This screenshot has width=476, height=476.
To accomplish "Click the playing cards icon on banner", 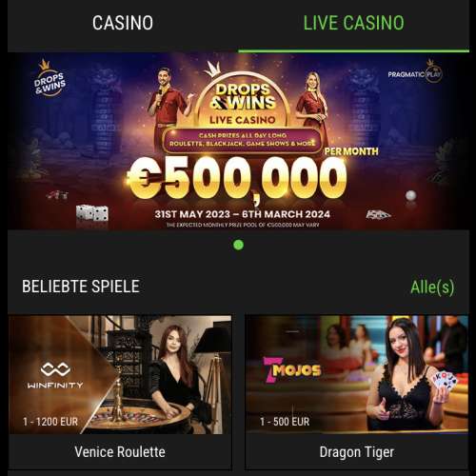I will click(378, 215).
